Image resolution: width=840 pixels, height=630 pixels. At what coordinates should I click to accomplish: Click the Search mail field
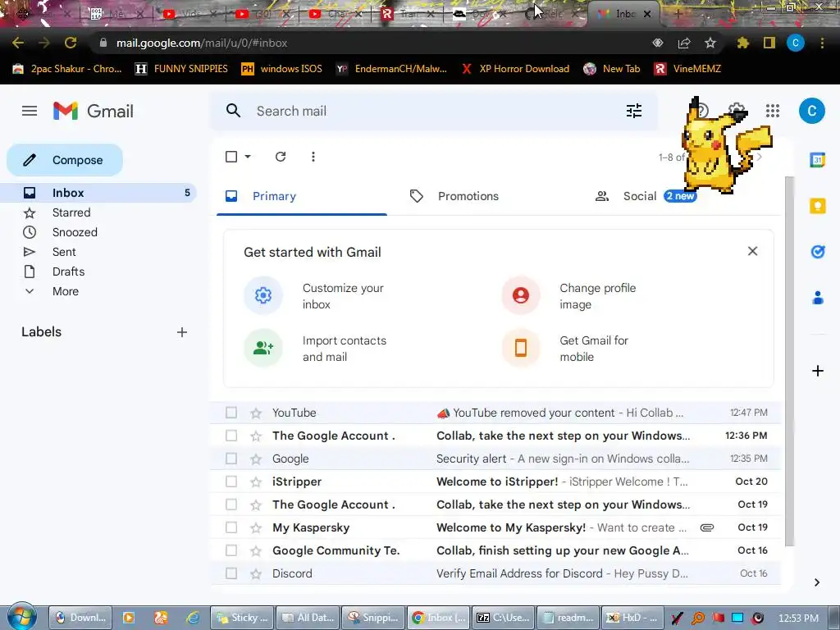pyautogui.click(x=434, y=111)
